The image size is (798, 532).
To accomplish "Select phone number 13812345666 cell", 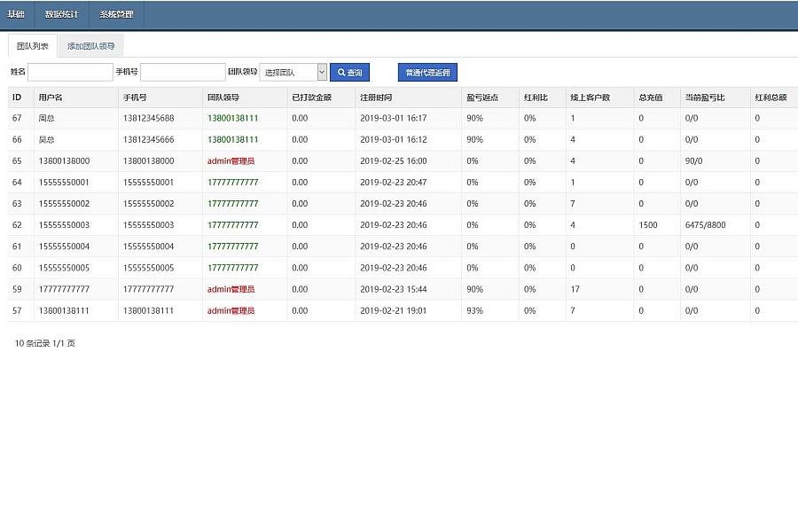I will pos(149,139).
